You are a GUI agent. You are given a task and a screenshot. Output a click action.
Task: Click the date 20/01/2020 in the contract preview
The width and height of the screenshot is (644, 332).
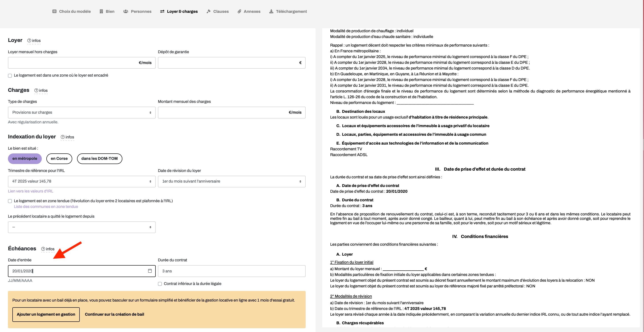point(397,191)
